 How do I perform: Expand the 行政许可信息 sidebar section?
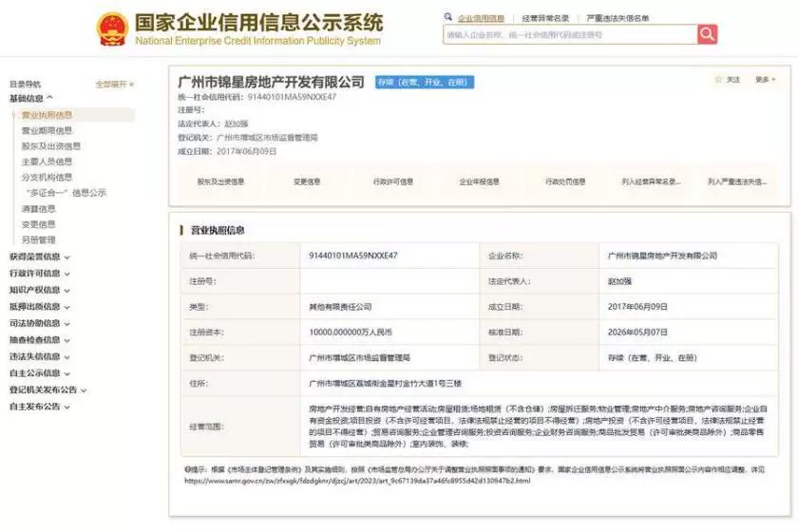[x=40, y=274]
